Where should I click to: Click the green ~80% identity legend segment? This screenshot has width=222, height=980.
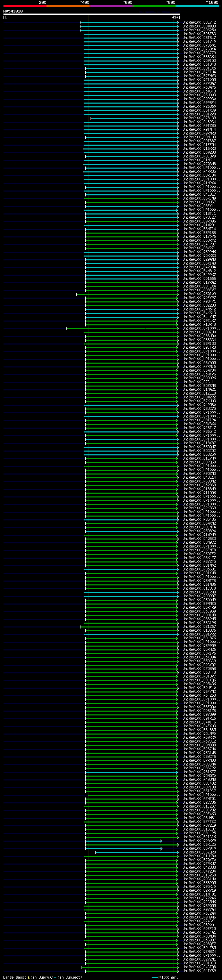(154, 6)
